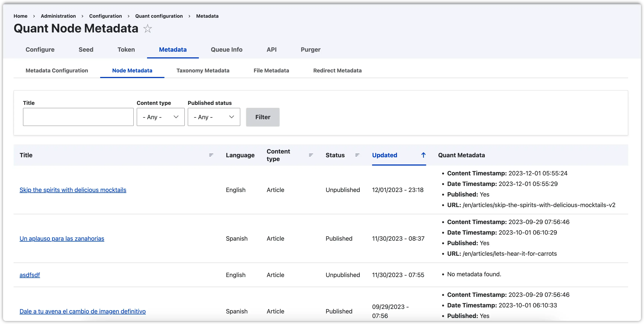644x324 pixels.
Task: Switch to the File Metadata tab
Action: (x=271, y=71)
